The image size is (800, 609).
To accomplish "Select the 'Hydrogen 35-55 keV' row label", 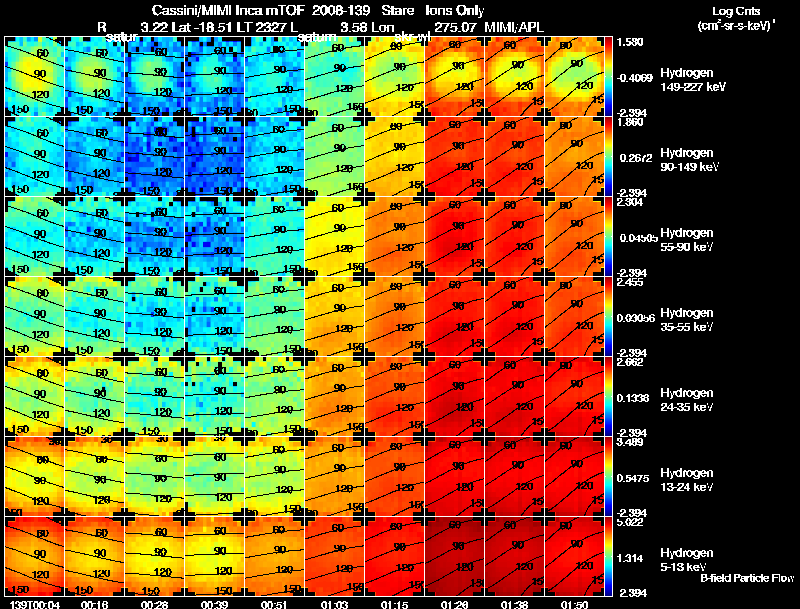I will pos(686,320).
